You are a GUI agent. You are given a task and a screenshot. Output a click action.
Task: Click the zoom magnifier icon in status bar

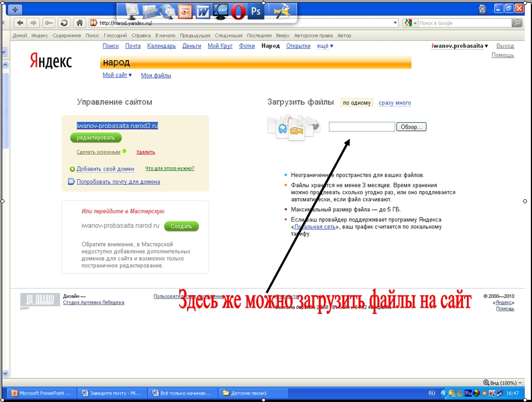486,383
